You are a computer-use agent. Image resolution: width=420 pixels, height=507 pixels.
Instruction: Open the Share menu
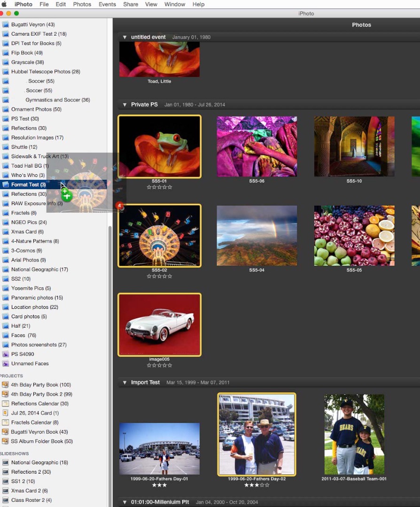[x=131, y=4]
